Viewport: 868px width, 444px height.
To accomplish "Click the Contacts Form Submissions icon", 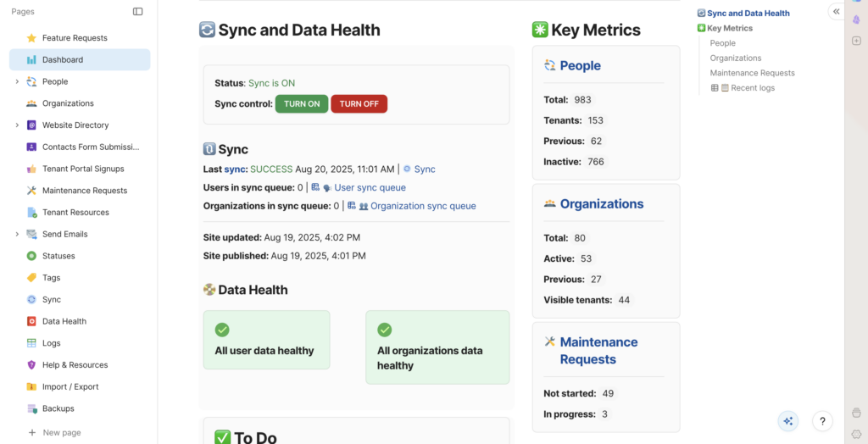I will pyautogui.click(x=31, y=147).
